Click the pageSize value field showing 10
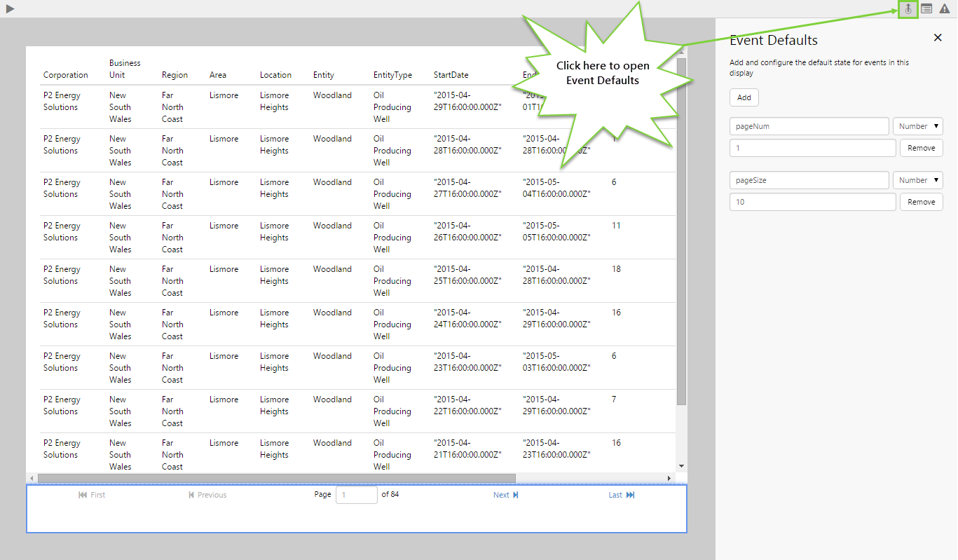 [812, 202]
